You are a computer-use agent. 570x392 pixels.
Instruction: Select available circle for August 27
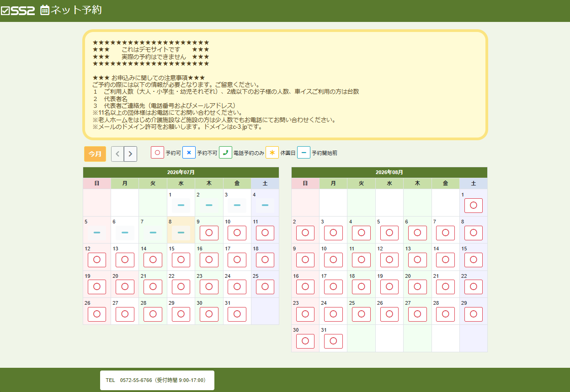417,314
